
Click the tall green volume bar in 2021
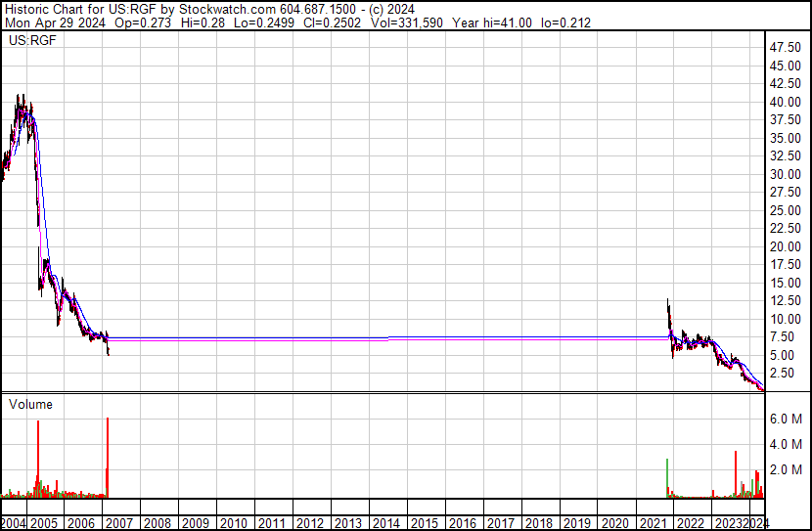click(666, 477)
